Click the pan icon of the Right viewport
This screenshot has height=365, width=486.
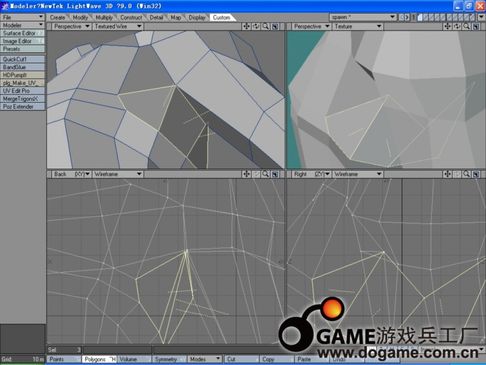click(447, 174)
